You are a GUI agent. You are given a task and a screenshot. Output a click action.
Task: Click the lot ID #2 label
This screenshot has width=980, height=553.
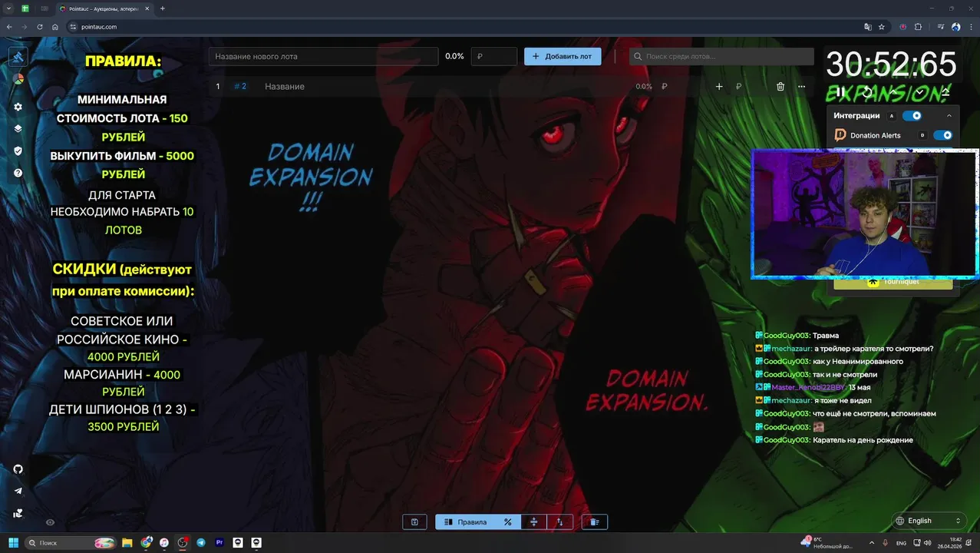click(x=240, y=87)
